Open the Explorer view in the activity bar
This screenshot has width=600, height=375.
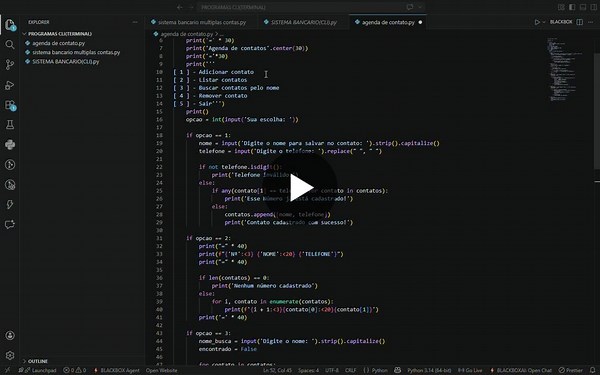10,25
